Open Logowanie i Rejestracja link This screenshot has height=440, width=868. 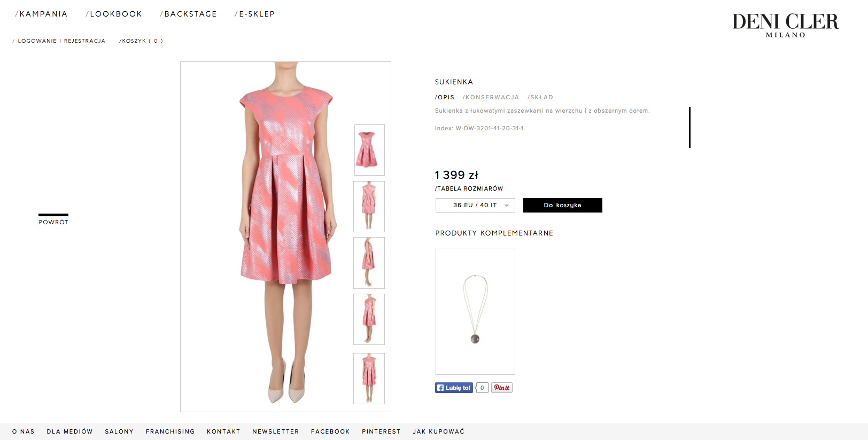pyautogui.click(x=59, y=41)
